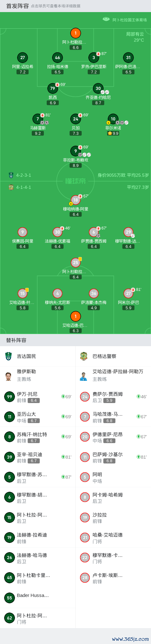Select substitute 费萨尔-贾西姆 number 24
The image size is (151, 644).
point(113,397)
